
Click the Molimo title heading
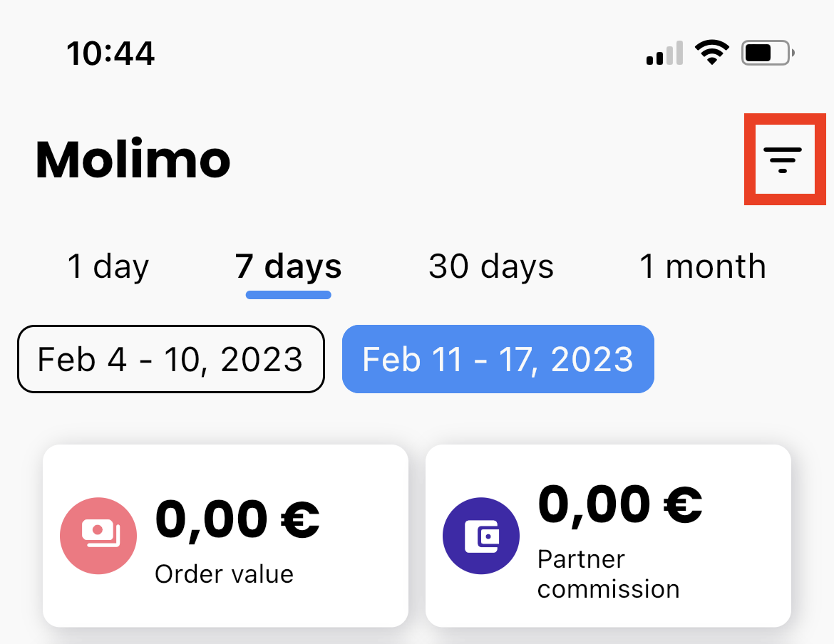tap(133, 160)
